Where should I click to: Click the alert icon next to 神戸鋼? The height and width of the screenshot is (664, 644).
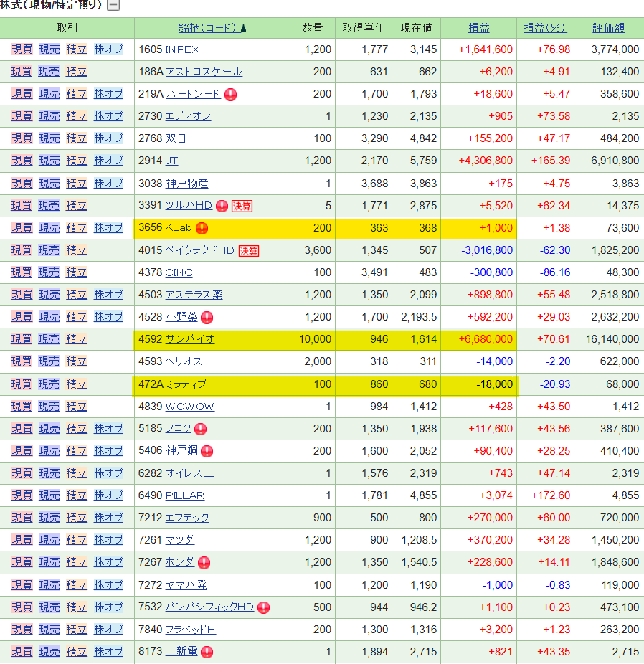(207, 451)
